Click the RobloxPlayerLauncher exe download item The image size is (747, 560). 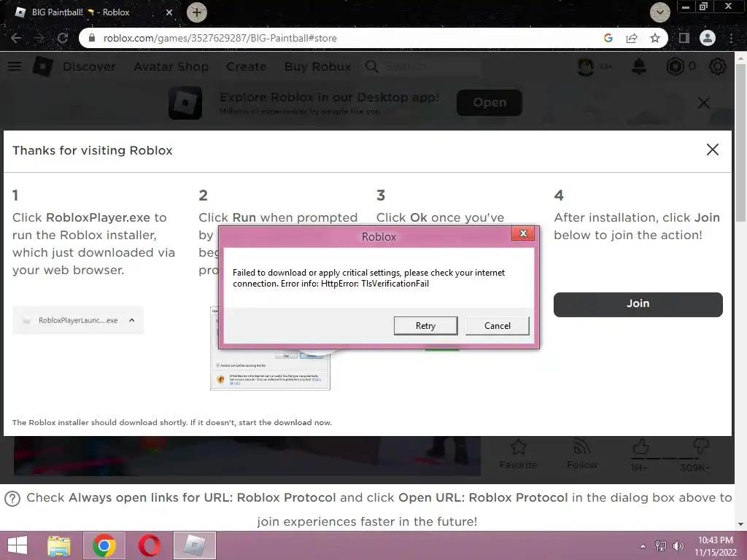point(78,321)
